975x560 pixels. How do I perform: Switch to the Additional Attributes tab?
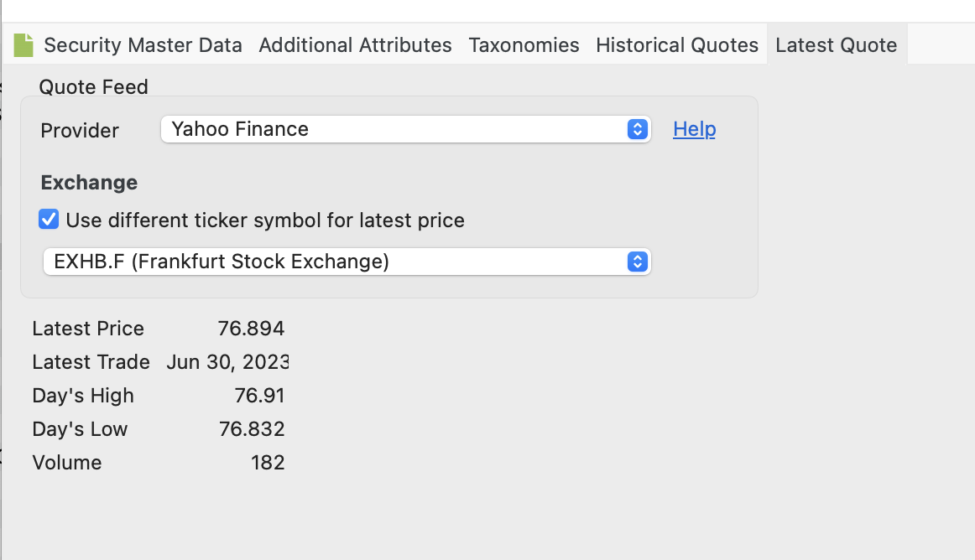coord(355,44)
